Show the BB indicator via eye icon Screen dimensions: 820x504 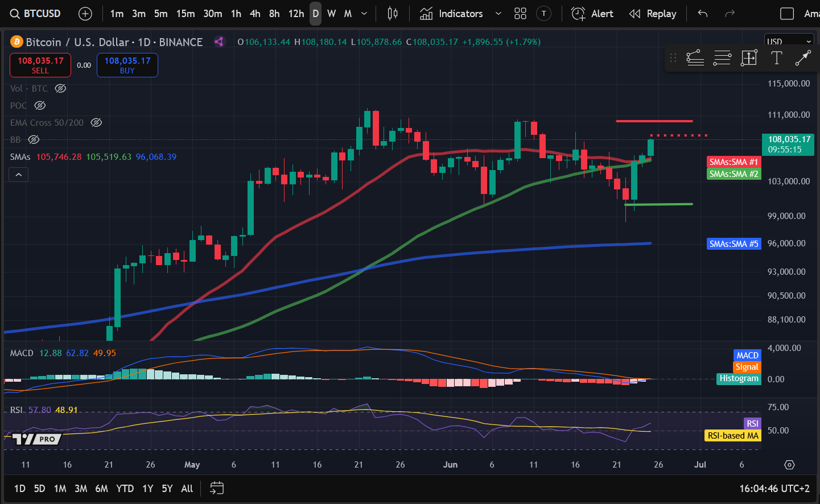(x=34, y=139)
